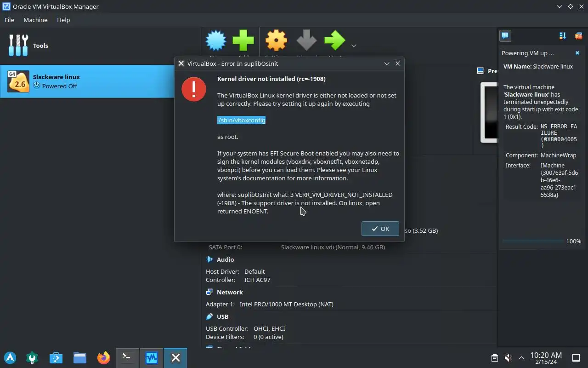Click the VirtualBox Manager title bar icon
The width and height of the screenshot is (588, 368).
coord(7,6)
